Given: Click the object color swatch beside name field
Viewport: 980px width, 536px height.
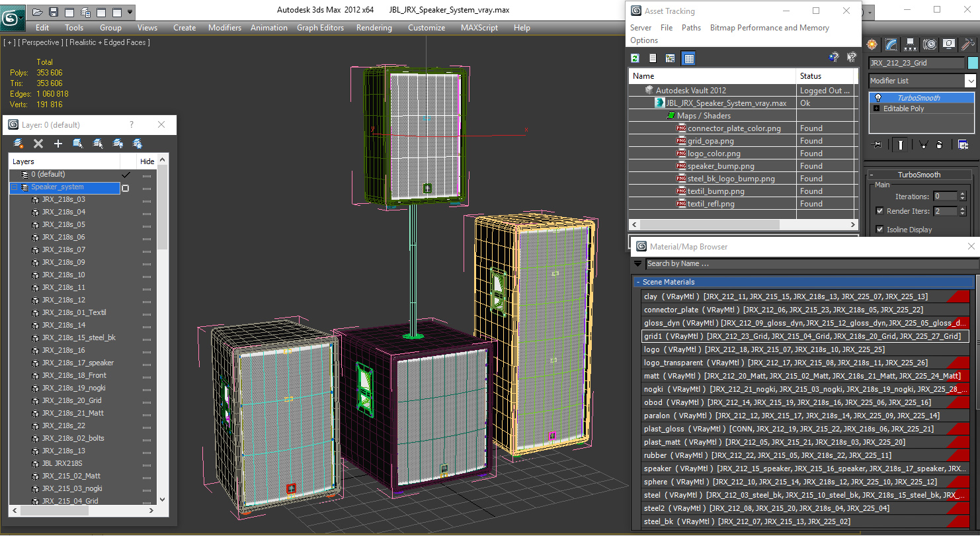Looking at the screenshot, I should tap(973, 63).
